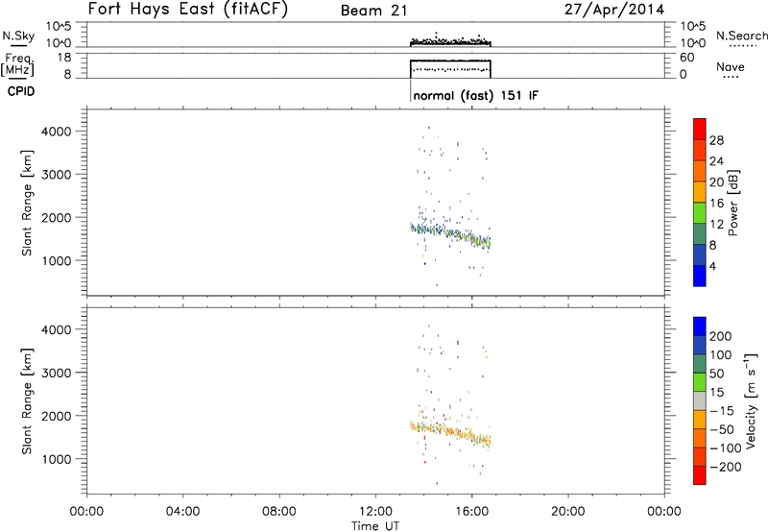Click the '20:00' time axis tick label
This screenshot has height=532, width=768.
[568, 512]
